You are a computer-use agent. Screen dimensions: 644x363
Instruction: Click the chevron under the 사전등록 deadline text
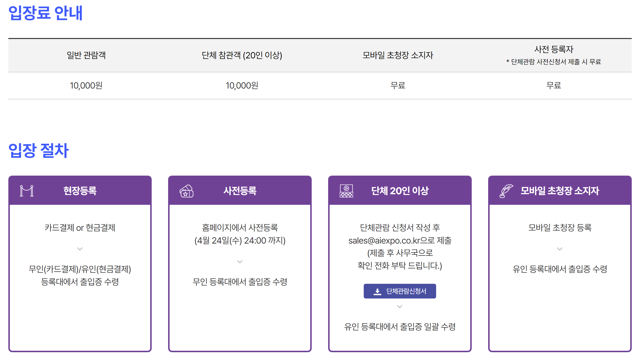[240, 261]
